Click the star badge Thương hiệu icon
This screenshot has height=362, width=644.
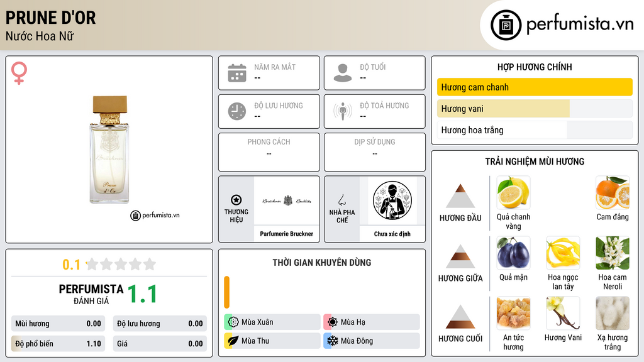tap(236, 200)
